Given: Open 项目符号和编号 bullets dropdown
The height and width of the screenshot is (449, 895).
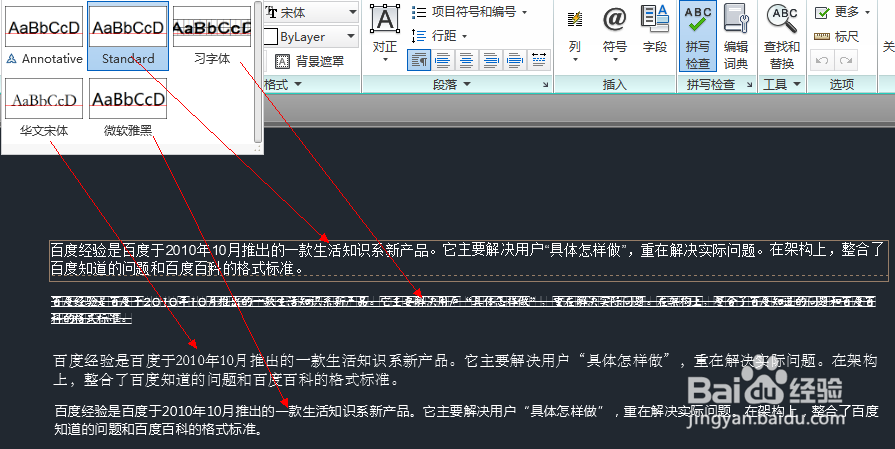Looking at the screenshot, I should point(469,12).
